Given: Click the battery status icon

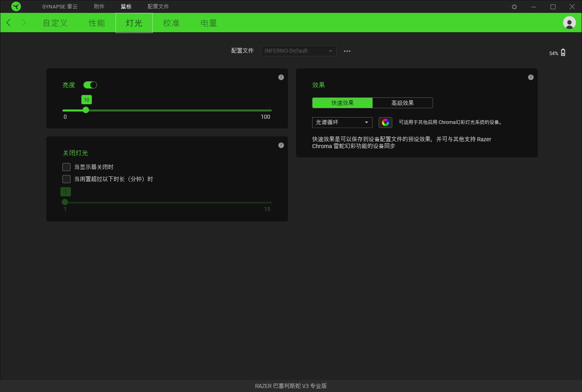Looking at the screenshot, I should point(563,53).
